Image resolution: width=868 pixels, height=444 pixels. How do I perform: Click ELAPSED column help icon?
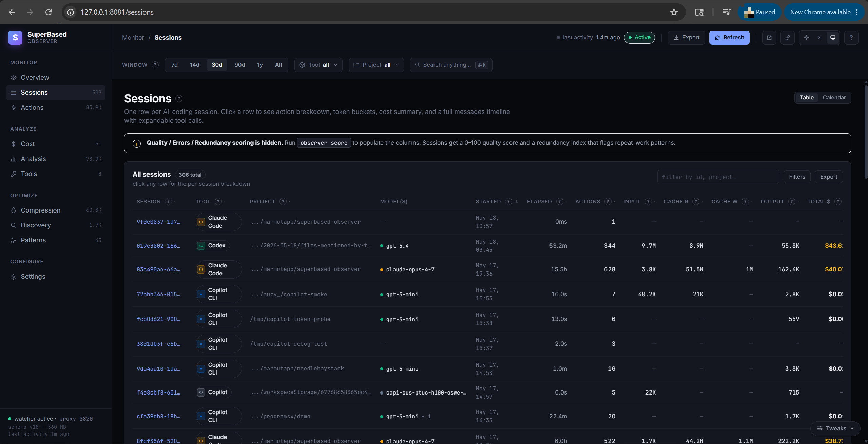pyautogui.click(x=560, y=202)
